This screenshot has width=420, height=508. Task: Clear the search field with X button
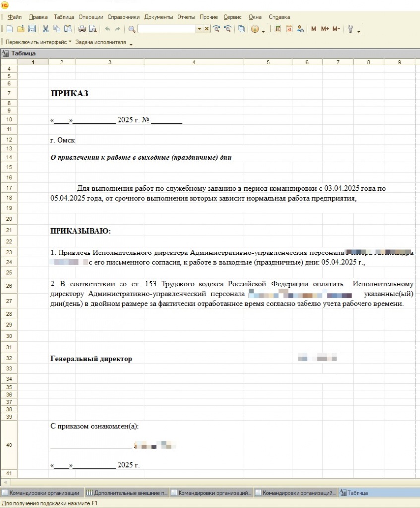[207, 29]
